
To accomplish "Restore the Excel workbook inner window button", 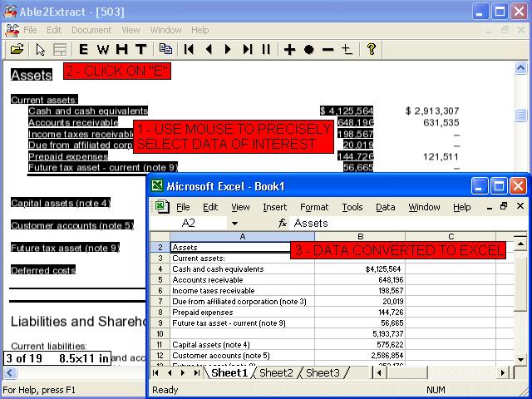I will [x=504, y=206].
